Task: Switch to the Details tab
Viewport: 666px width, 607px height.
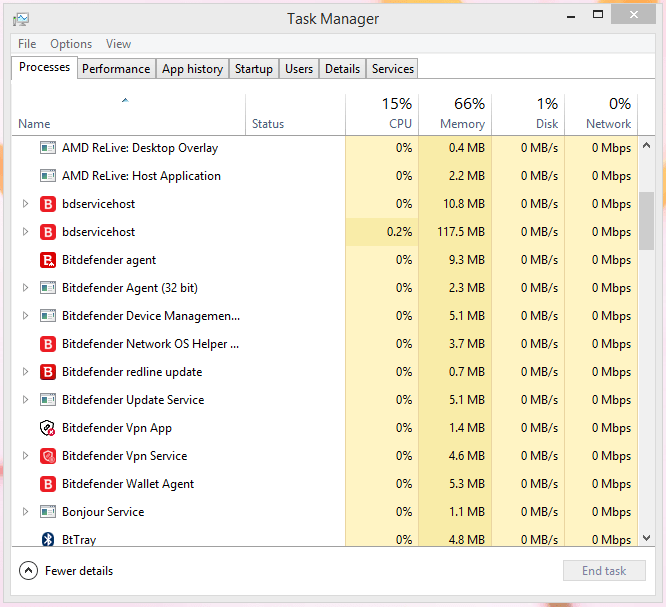Action: tap(342, 69)
